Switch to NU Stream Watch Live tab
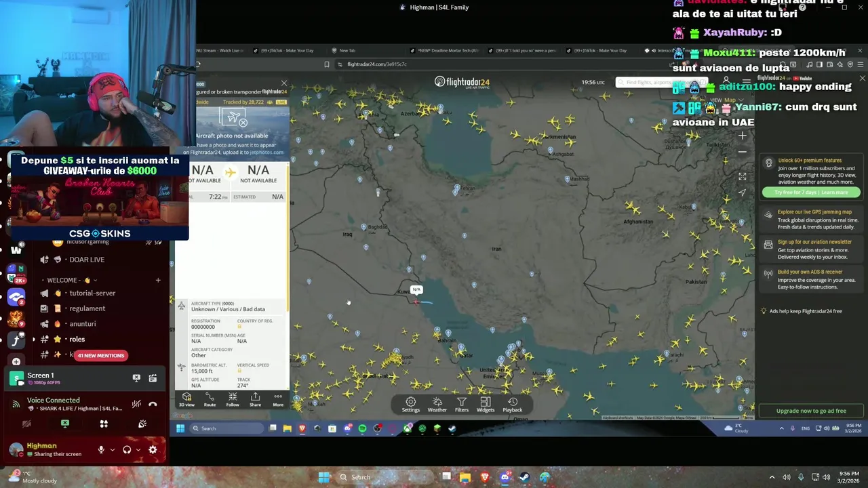Image resolution: width=868 pixels, height=488 pixels. coord(219,50)
